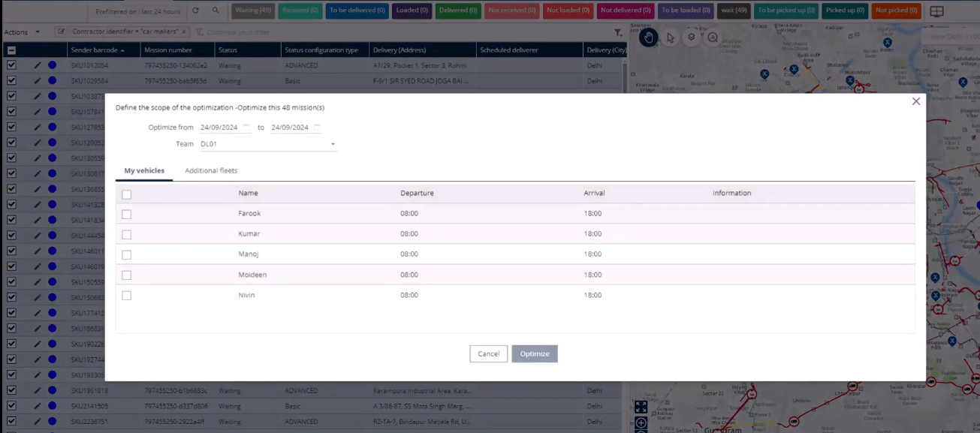
Task: Open the screen layout grid icon
Action: coord(936,11)
